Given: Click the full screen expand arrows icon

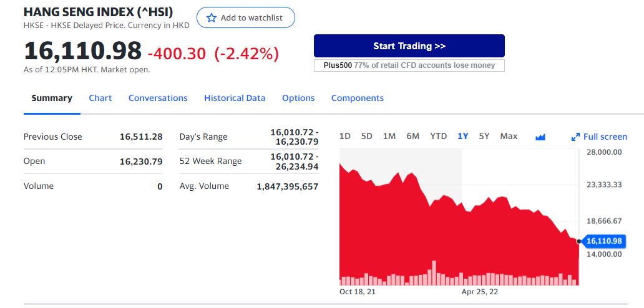Looking at the screenshot, I should [x=575, y=137].
